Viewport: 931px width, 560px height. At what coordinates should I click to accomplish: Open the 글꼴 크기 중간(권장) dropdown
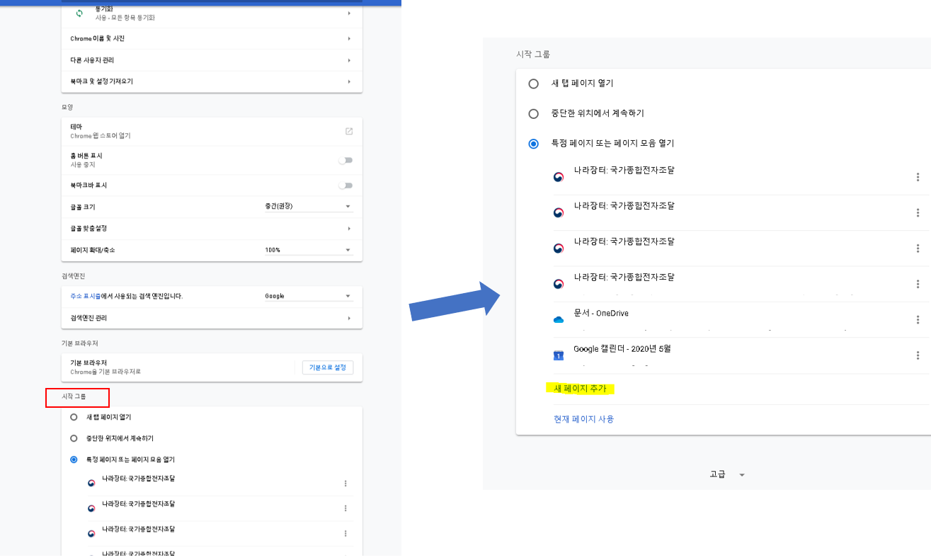tap(308, 207)
